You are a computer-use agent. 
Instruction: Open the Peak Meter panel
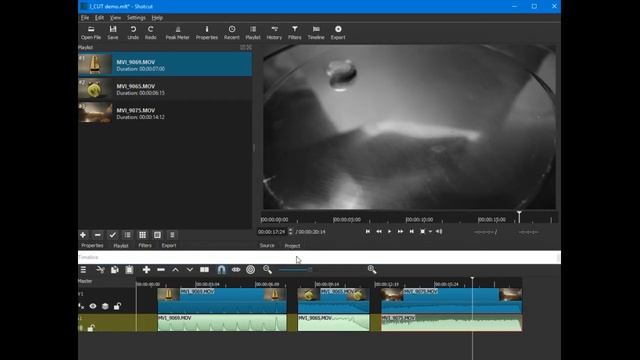(178, 33)
